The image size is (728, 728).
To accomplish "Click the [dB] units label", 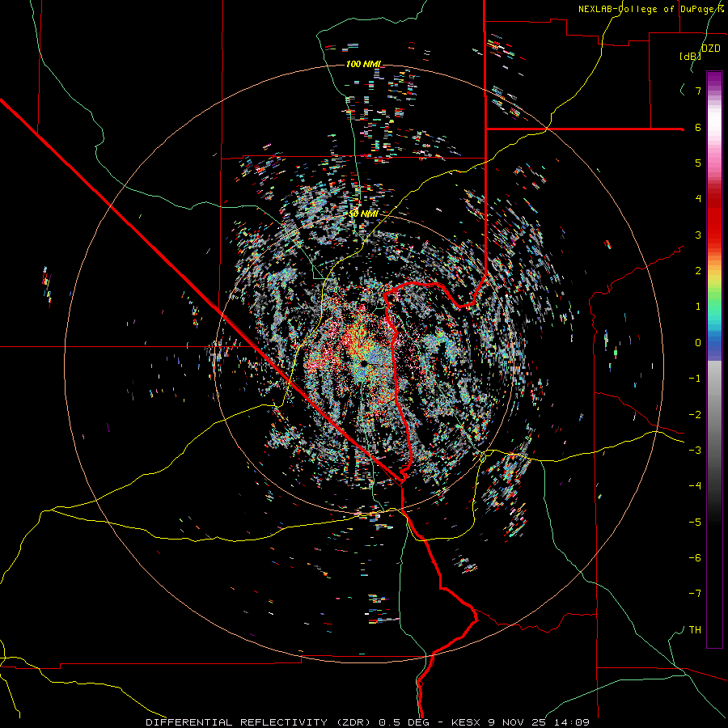I will (x=690, y=56).
